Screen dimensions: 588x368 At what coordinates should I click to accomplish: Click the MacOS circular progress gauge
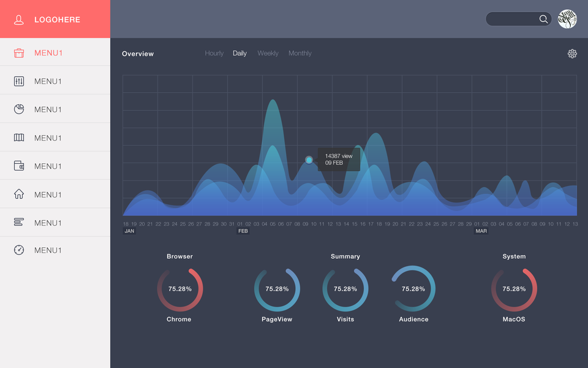click(x=514, y=289)
